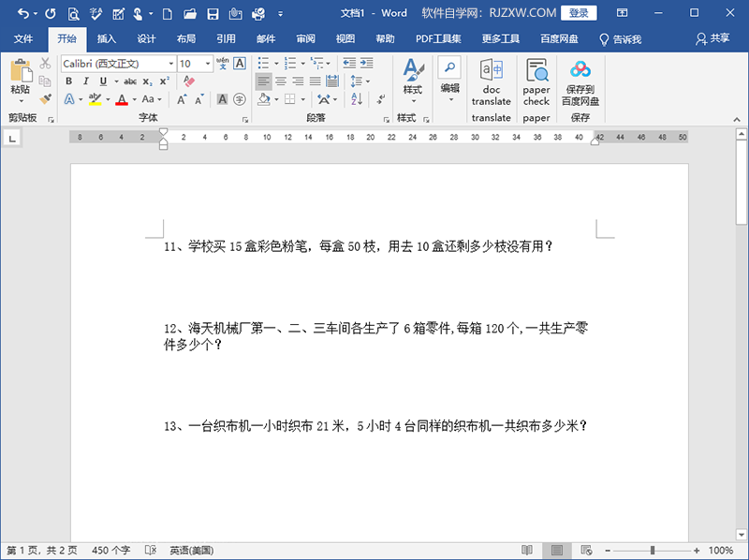The width and height of the screenshot is (749, 560).
Task: Toggle align left paragraph button
Action: point(263,81)
